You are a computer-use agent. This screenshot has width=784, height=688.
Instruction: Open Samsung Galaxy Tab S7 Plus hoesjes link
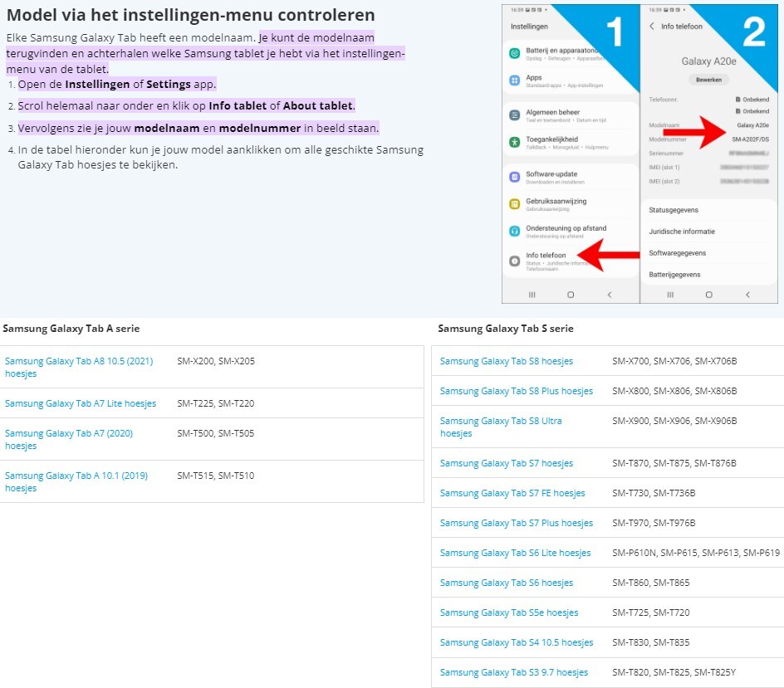pos(517,523)
